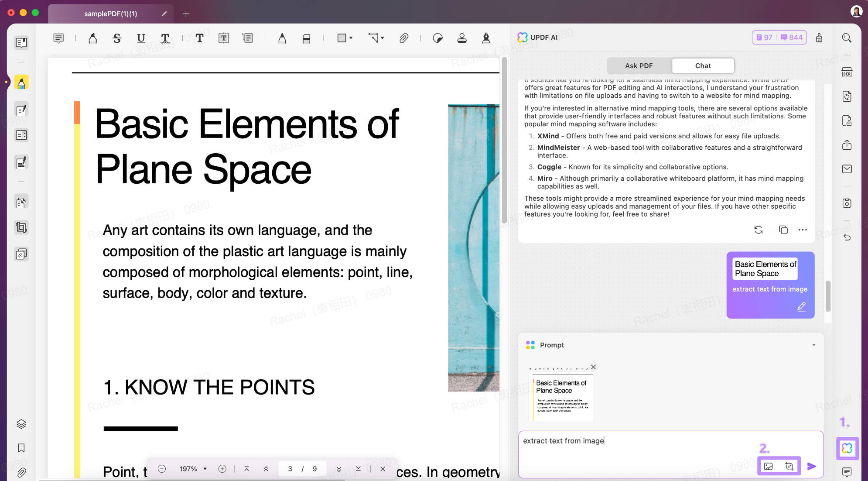Open the Reader mode icon in left sidebar
Image resolution: width=868 pixels, height=481 pixels.
tap(21, 42)
